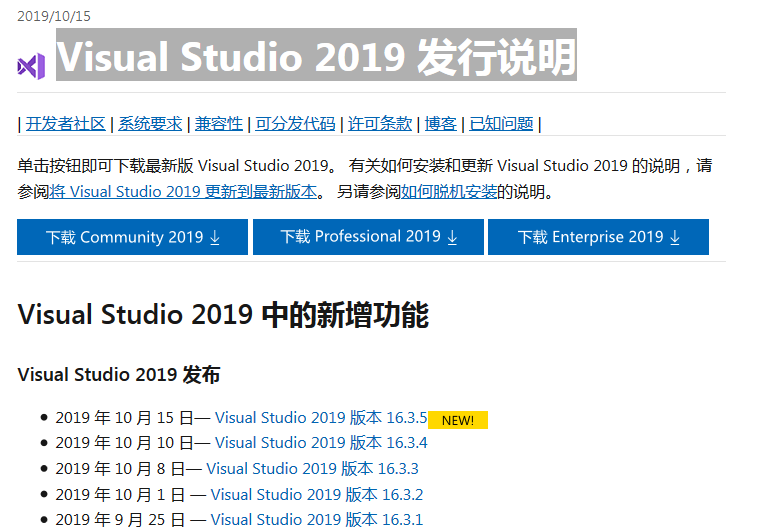Open Visual Studio 2019 版本 16.3.5 link

pos(321,418)
